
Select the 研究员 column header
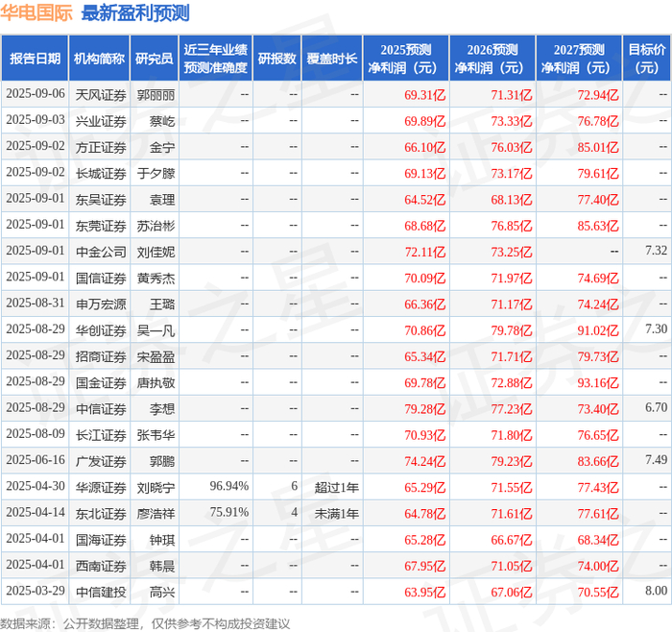(x=155, y=59)
